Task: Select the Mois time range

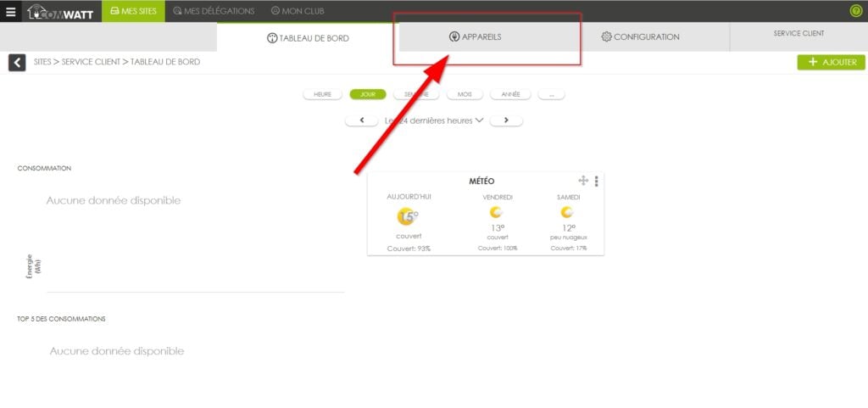Action: (x=465, y=94)
